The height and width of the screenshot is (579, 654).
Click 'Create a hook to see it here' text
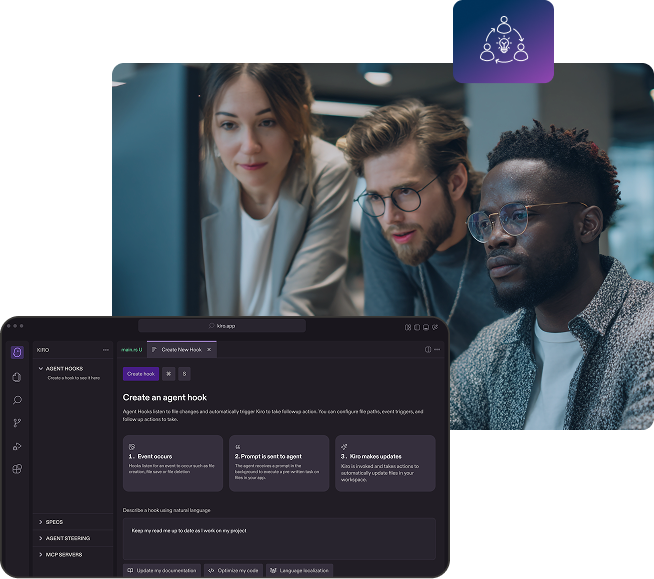(74, 378)
